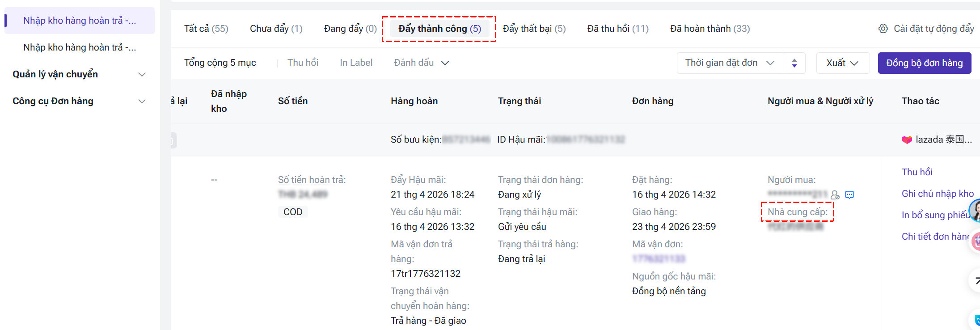The width and height of the screenshot is (980, 330).
Task: Open the Thời gian đặt đơn sort dropdown
Action: (x=730, y=63)
